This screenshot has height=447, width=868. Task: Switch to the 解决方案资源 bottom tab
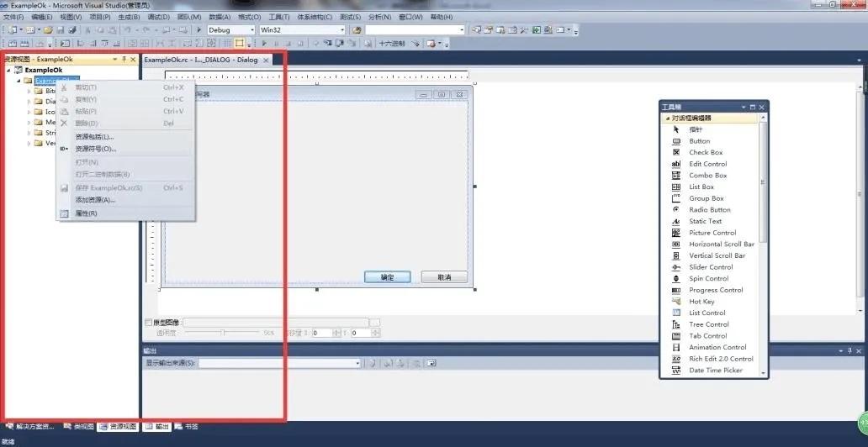pos(30,427)
